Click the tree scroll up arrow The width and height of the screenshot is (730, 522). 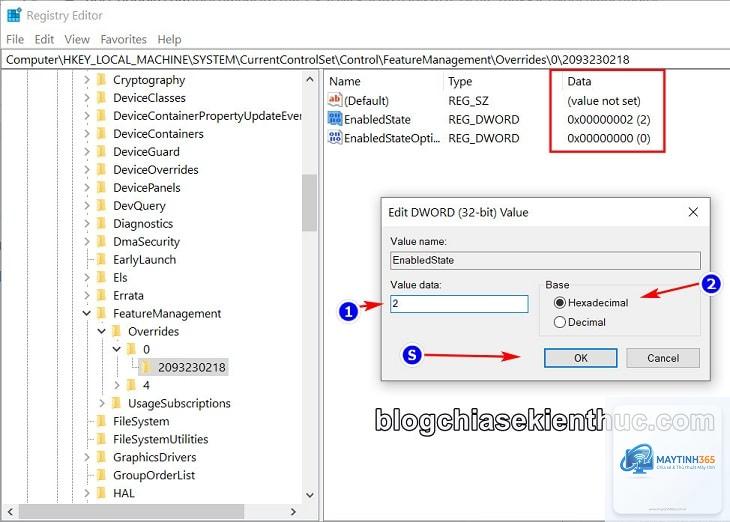point(310,80)
